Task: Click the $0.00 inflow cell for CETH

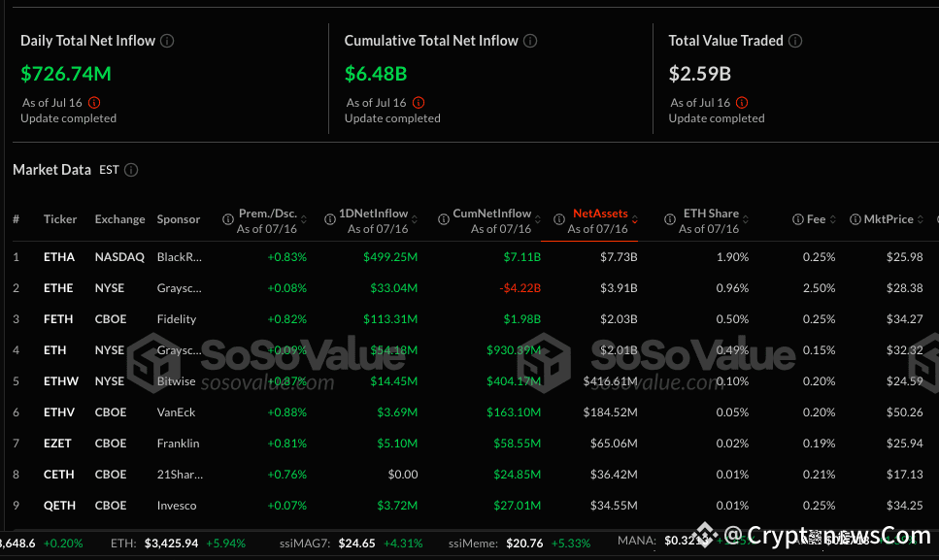Action: [x=403, y=475]
